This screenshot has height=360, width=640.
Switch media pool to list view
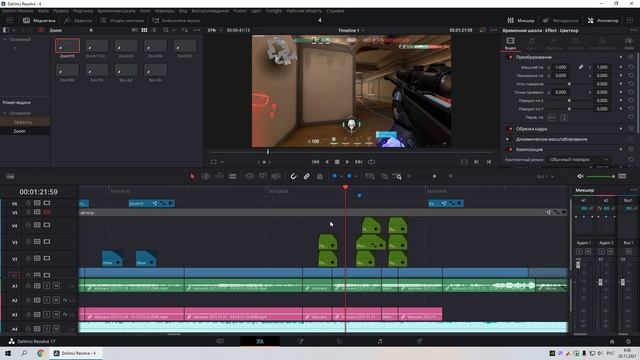(154, 30)
